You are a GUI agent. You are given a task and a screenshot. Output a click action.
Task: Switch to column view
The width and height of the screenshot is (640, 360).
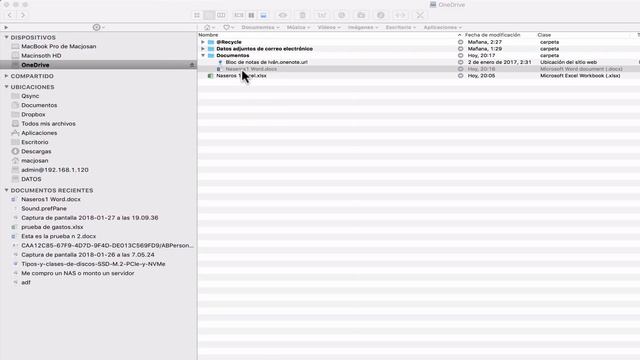(221, 16)
